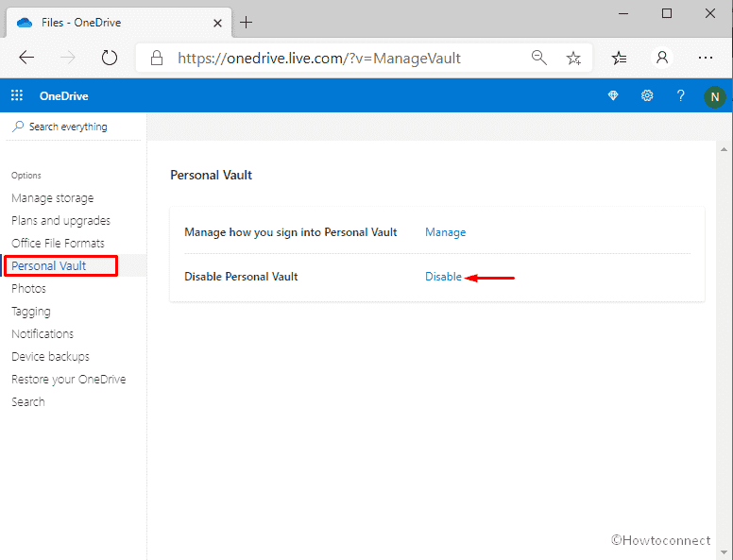Screen dimensions: 733x560
Task: Open account menu with N avatar
Action: [715, 96]
